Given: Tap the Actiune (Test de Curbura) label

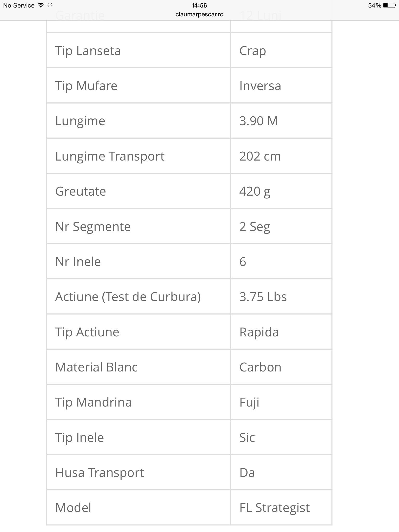Looking at the screenshot, I should tap(128, 297).
